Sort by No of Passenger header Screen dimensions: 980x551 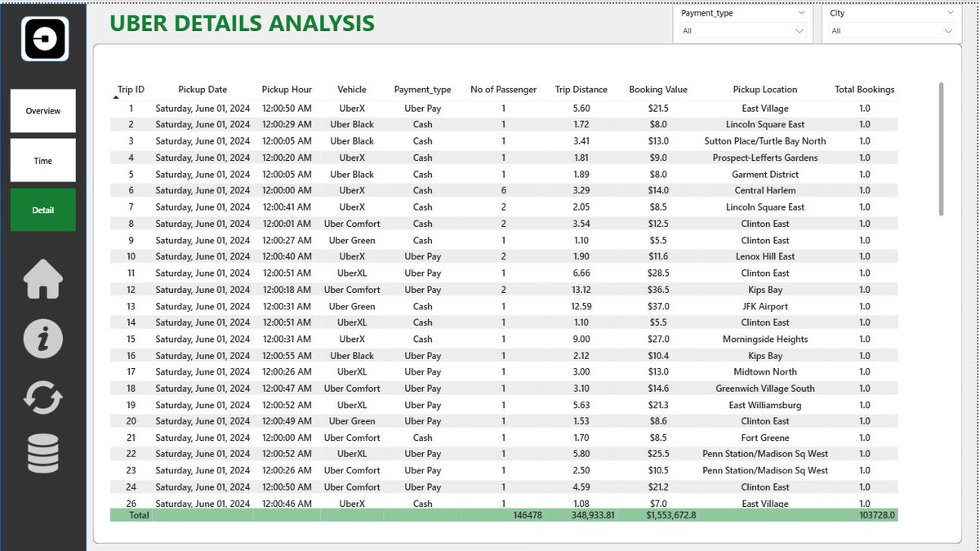click(x=504, y=90)
